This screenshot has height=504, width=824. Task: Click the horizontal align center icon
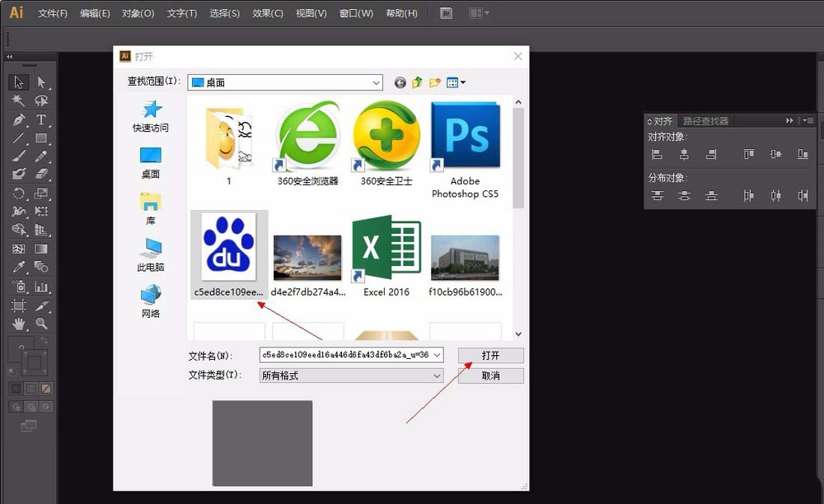coord(684,154)
